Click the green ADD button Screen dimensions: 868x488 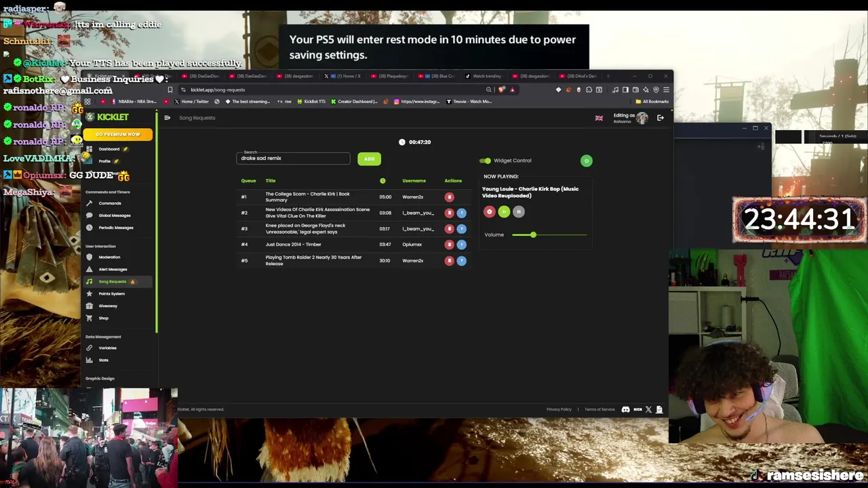coord(370,159)
